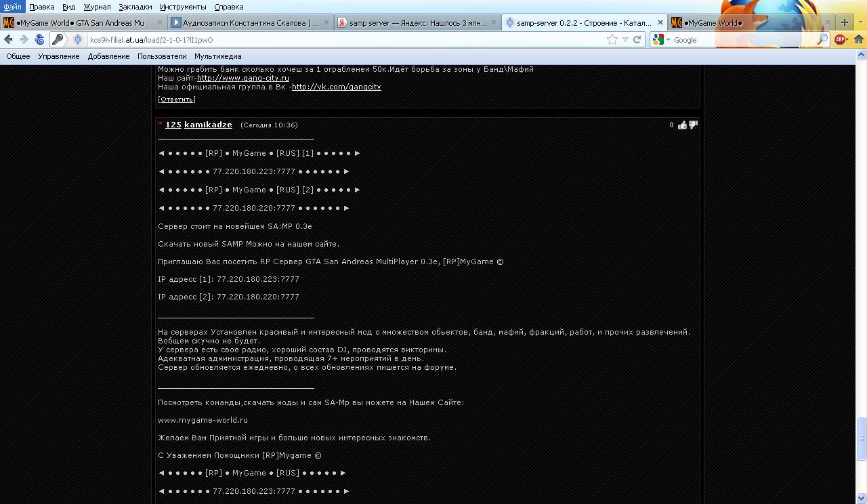Viewport: 867px width, 504px height.
Task: Bookmark this page with the star icon
Action: click(612, 40)
